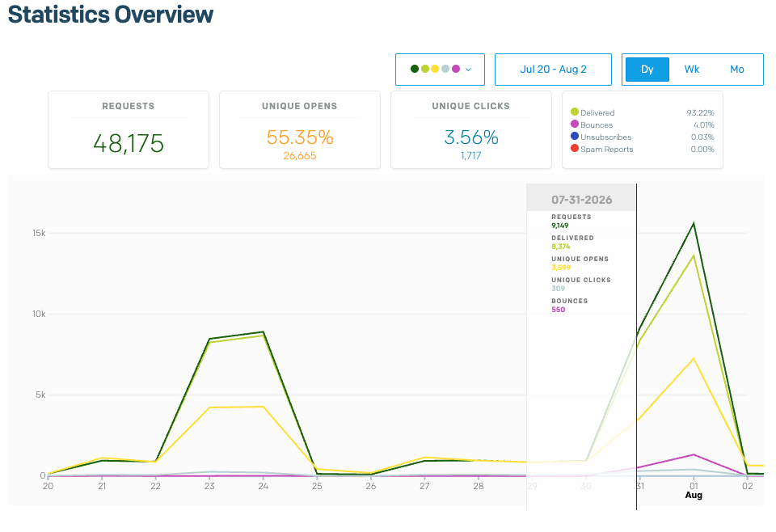Switch to the Mo monthly view
This screenshot has width=776, height=532.
click(737, 70)
